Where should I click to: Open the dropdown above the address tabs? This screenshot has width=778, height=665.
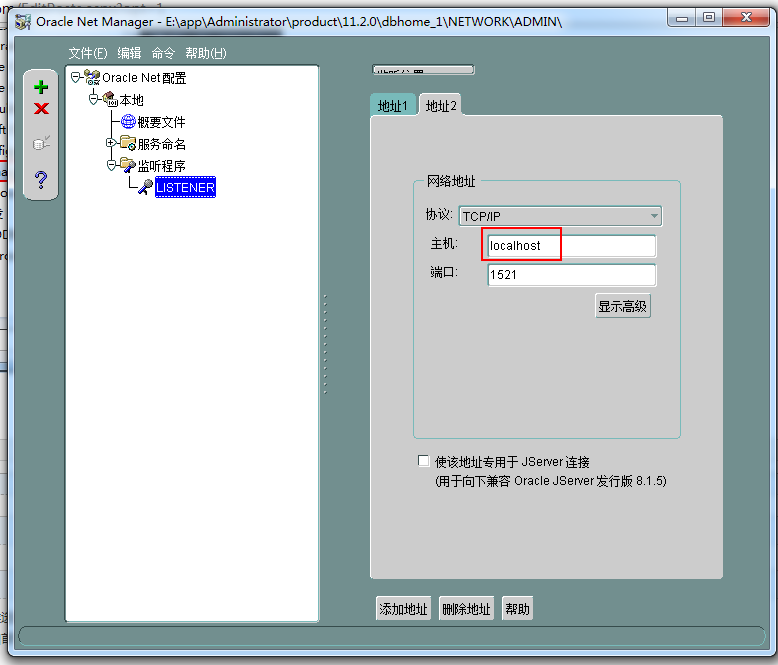(x=423, y=70)
